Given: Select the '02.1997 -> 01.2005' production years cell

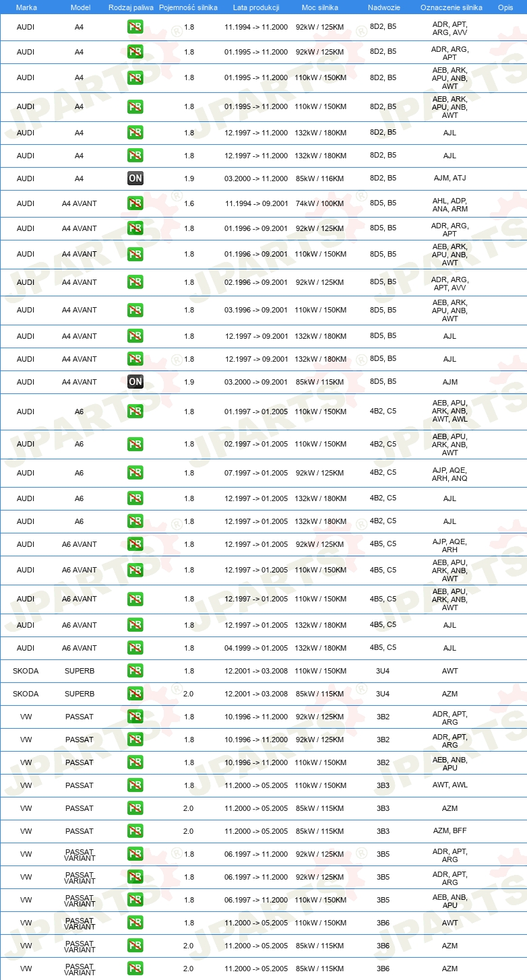Looking at the screenshot, I should [x=256, y=444].
